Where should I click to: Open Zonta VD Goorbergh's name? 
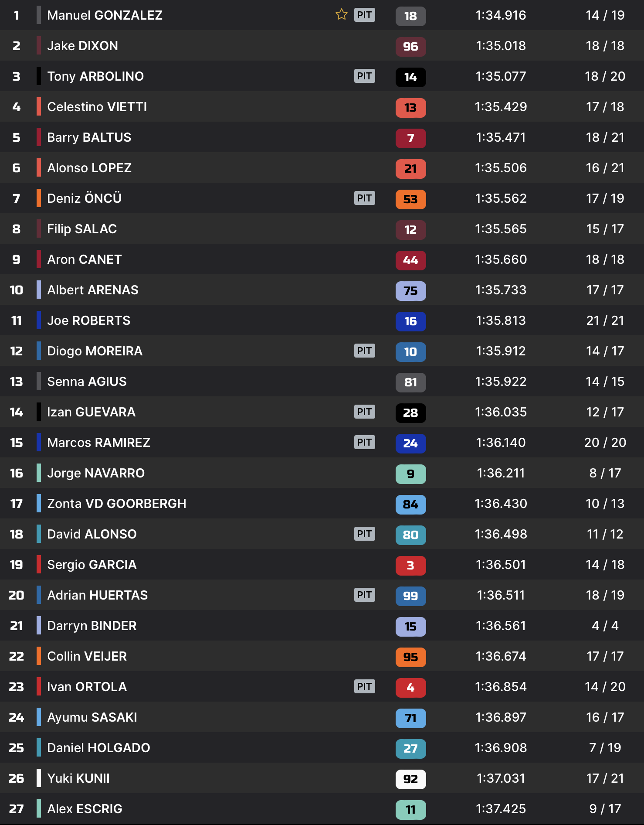pyautogui.click(x=116, y=504)
